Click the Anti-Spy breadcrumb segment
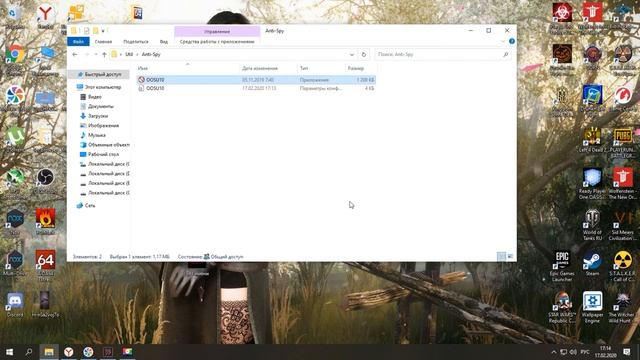640x360 pixels. click(x=151, y=54)
